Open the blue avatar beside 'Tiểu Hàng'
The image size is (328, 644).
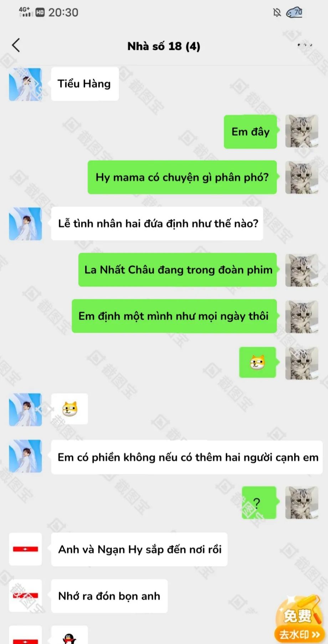[x=25, y=84]
